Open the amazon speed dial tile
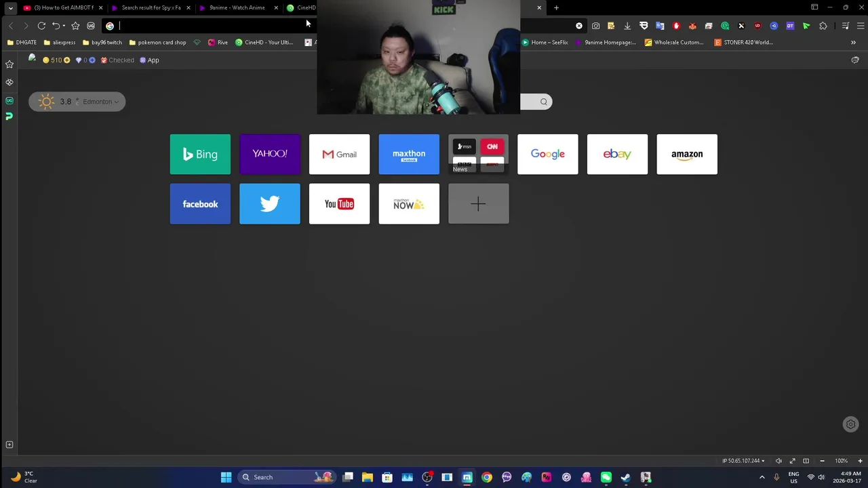868x488 pixels. coord(687,155)
